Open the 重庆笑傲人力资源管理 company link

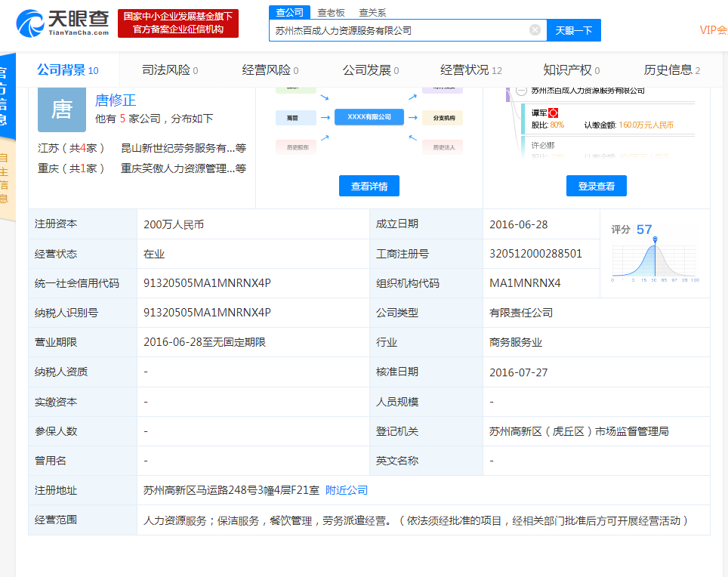184,168
